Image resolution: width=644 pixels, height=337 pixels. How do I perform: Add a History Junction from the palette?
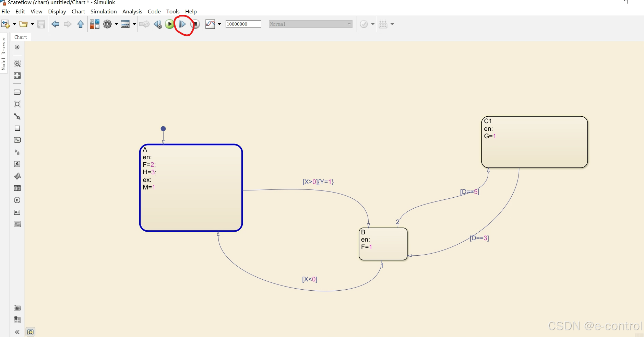(x=17, y=200)
